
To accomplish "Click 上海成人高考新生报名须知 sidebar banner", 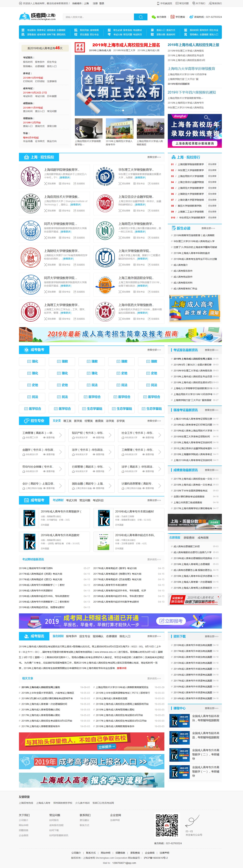I will [x=194, y=308].
